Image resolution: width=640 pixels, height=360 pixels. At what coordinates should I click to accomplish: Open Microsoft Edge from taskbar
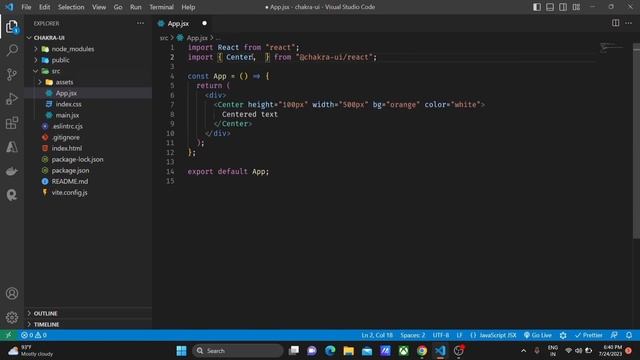(330, 351)
